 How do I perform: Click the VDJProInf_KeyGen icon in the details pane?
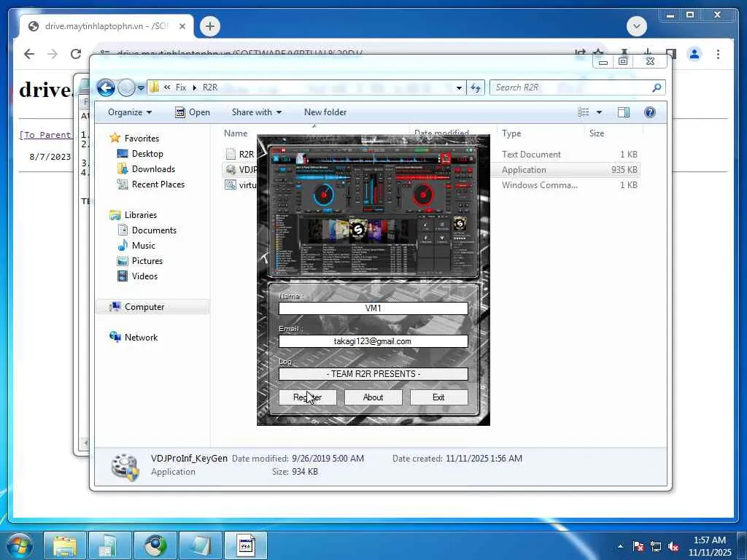(x=125, y=466)
